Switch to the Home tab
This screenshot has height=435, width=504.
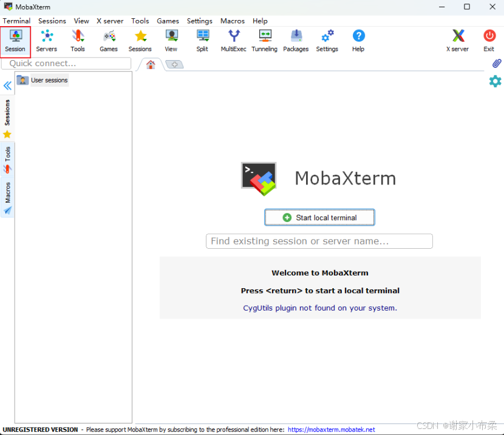point(151,64)
